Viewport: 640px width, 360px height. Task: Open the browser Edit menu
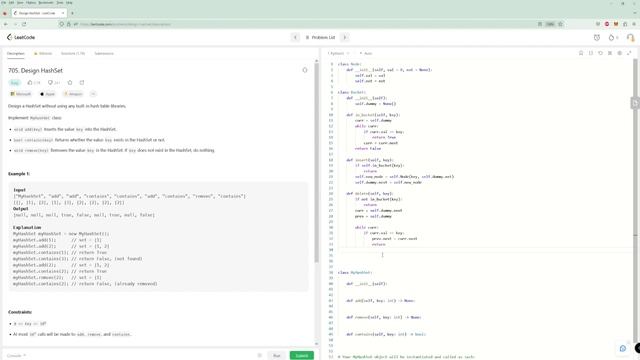click(x=11, y=2)
